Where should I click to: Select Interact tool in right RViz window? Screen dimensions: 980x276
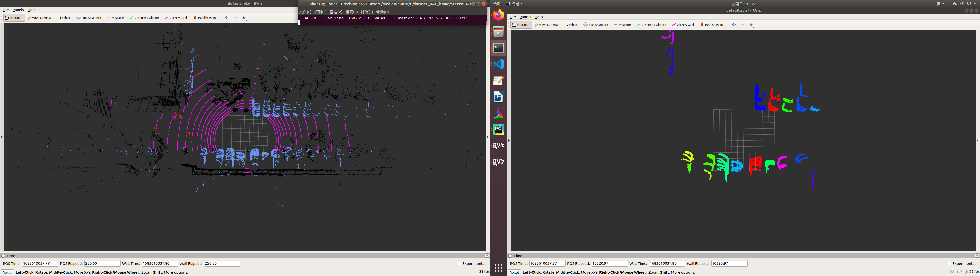click(521, 24)
